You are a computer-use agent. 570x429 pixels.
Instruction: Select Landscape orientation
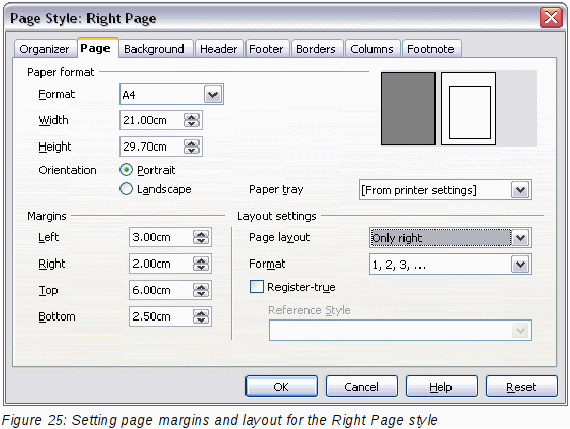pyautogui.click(x=126, y=189)
